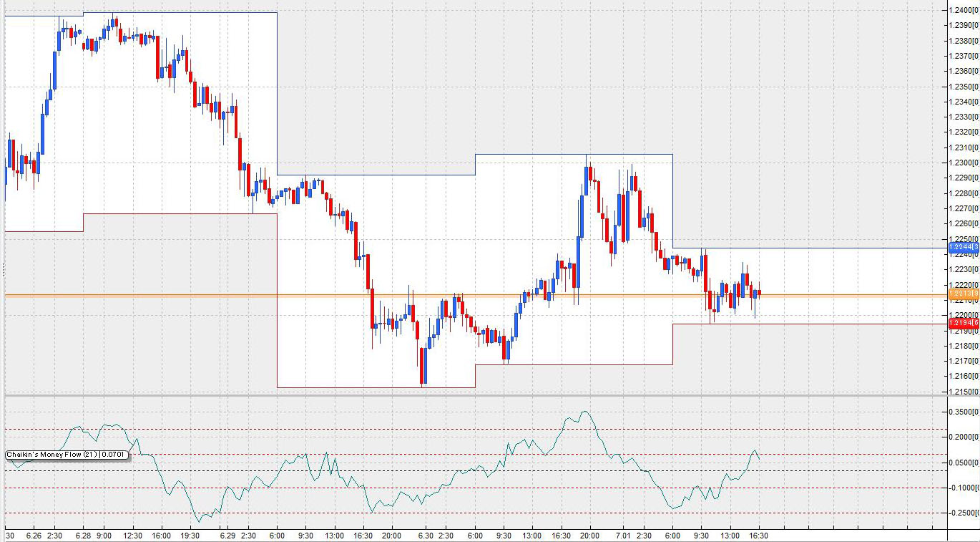Click the 0.2000 indicator scale label
The height and width of the screenshot is (542, 980).
click(964, 437)
